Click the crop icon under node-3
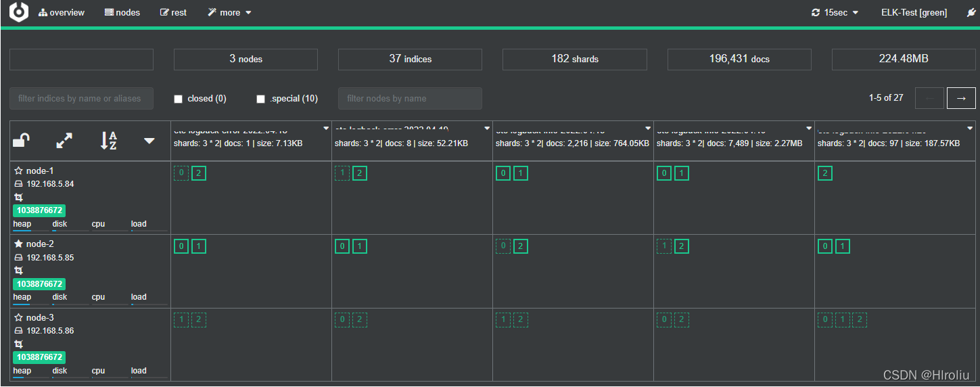This screenshot has height=387, width=980. click(x=18, y=344)
